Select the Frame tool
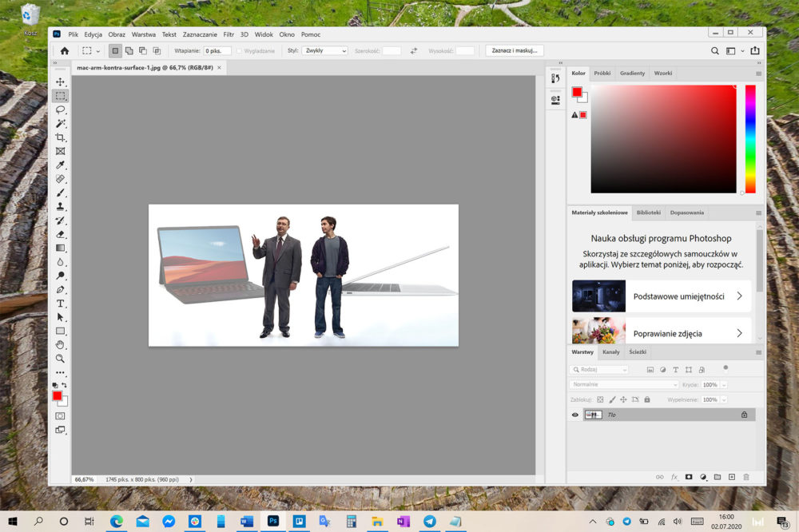This screenshot has height=532, width=799. (x=60, y=151)
